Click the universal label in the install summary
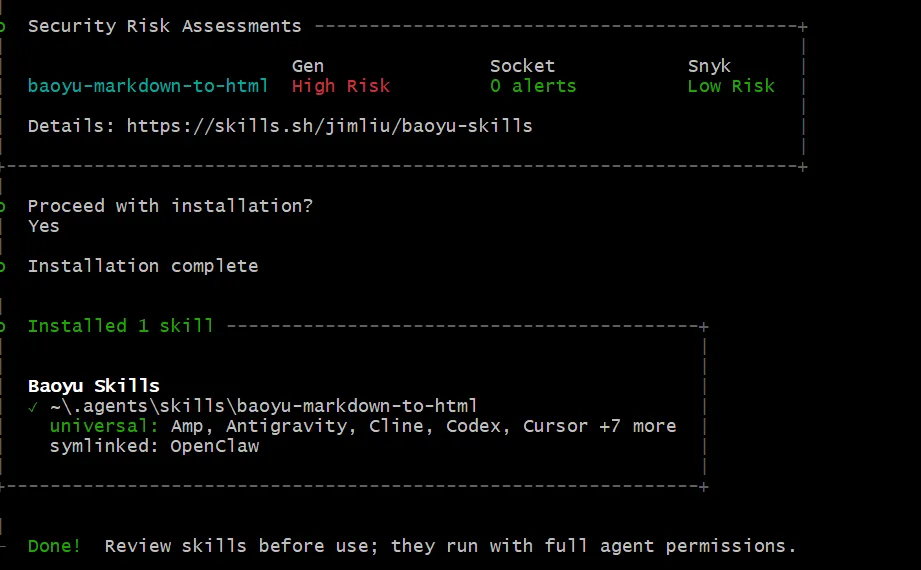921x570 pixels. 105,426
